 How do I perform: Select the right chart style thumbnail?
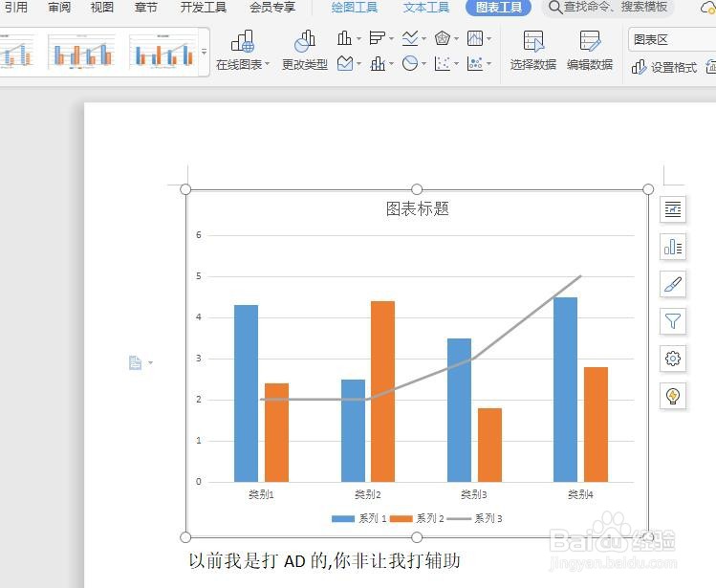click(x=163, y=52)
